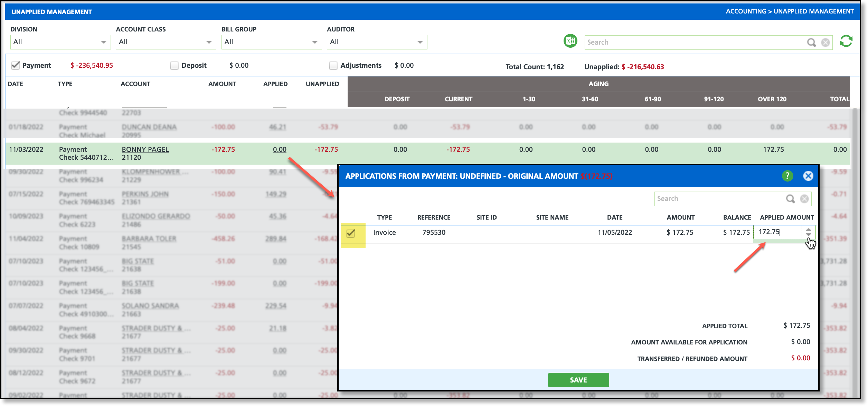This screenshot has width=868, height=406.
Task: Uncheck invoice 795530 checkbox
Action: [351, 233]
